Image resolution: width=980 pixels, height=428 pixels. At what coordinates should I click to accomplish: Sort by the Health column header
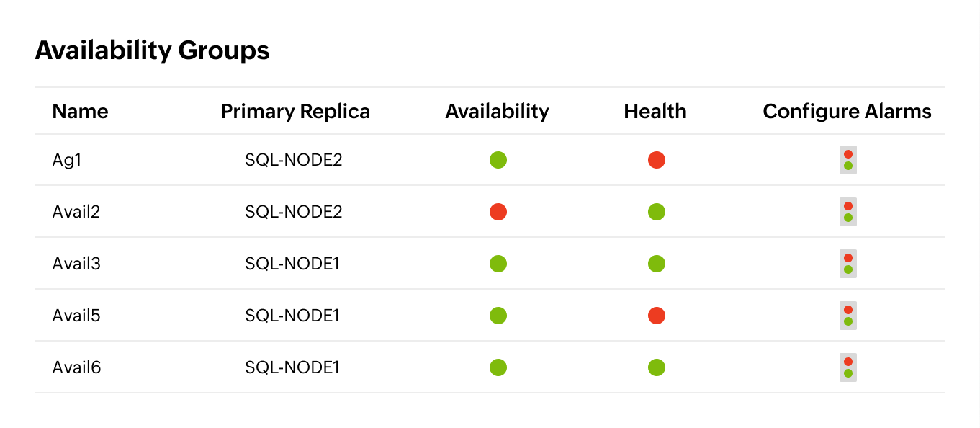pyautogui.click(x=655, y=111)
